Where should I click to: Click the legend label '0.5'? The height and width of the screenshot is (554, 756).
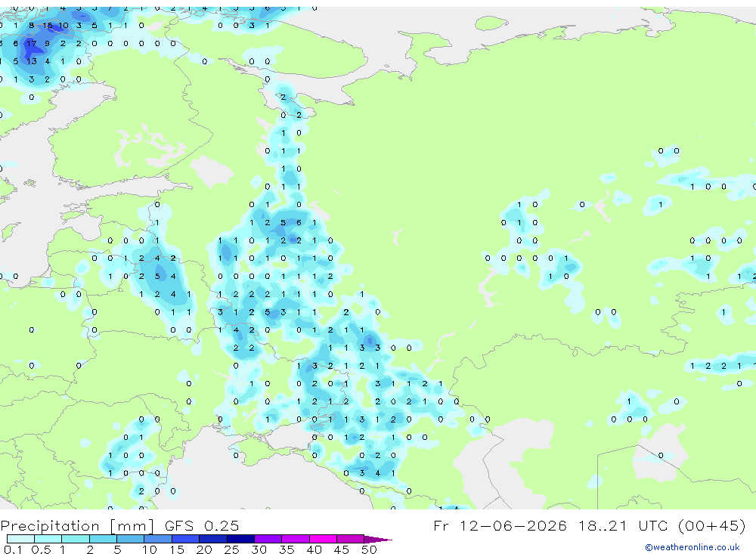coord(41,549)
